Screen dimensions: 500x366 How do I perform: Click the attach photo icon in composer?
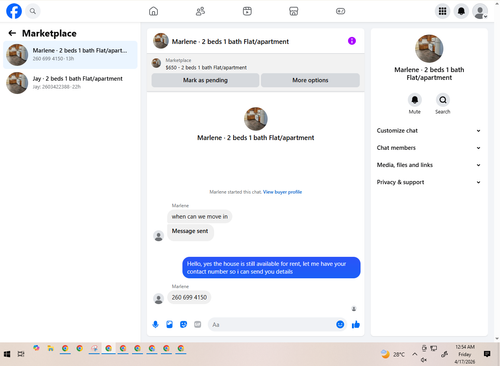169,324
